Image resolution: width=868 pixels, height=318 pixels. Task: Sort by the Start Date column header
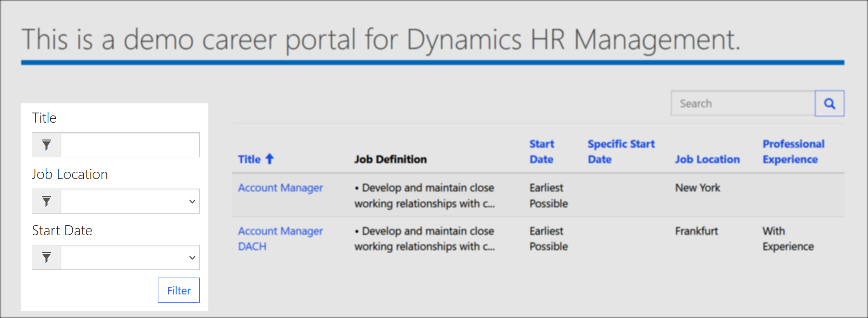[x=542, y=152]
